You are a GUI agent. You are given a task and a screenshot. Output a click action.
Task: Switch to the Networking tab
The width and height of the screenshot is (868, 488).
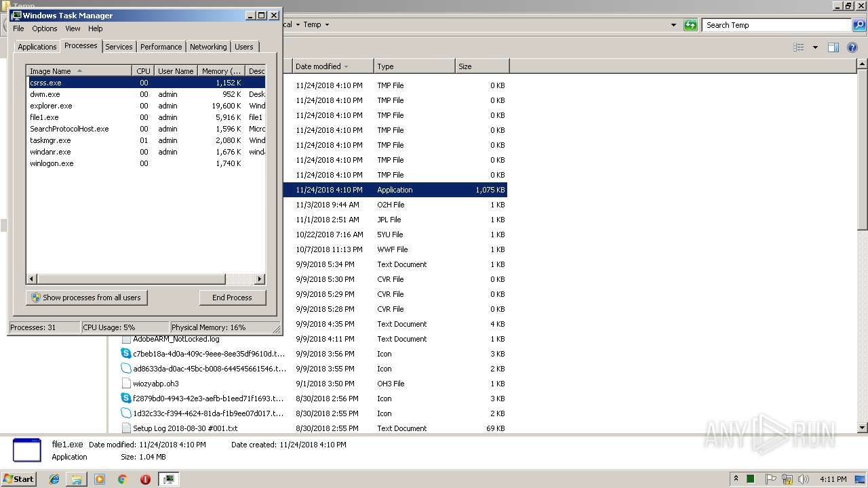click(x=208, y=47)
